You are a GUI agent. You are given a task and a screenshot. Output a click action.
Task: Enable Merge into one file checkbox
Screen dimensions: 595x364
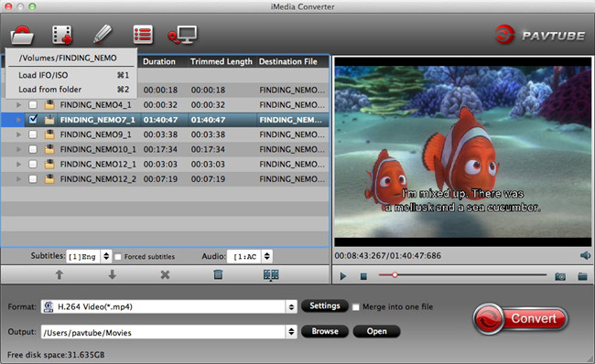pos(355,306)
